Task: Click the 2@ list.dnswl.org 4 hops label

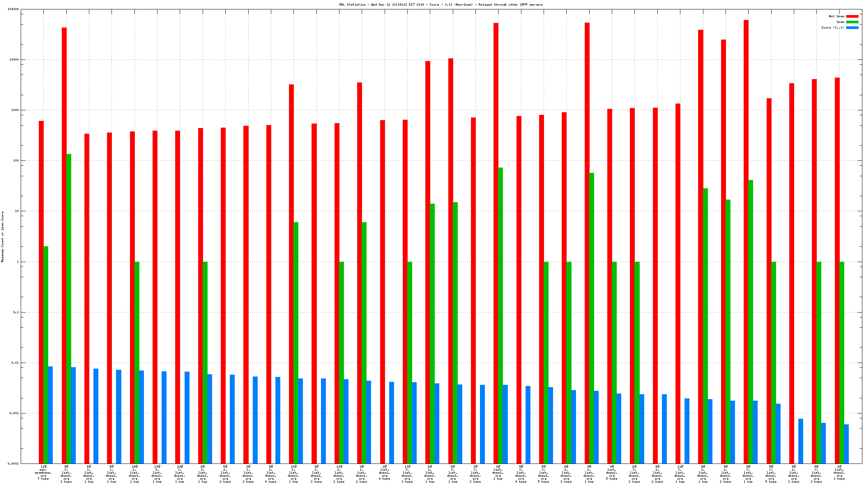Action: 384,473
